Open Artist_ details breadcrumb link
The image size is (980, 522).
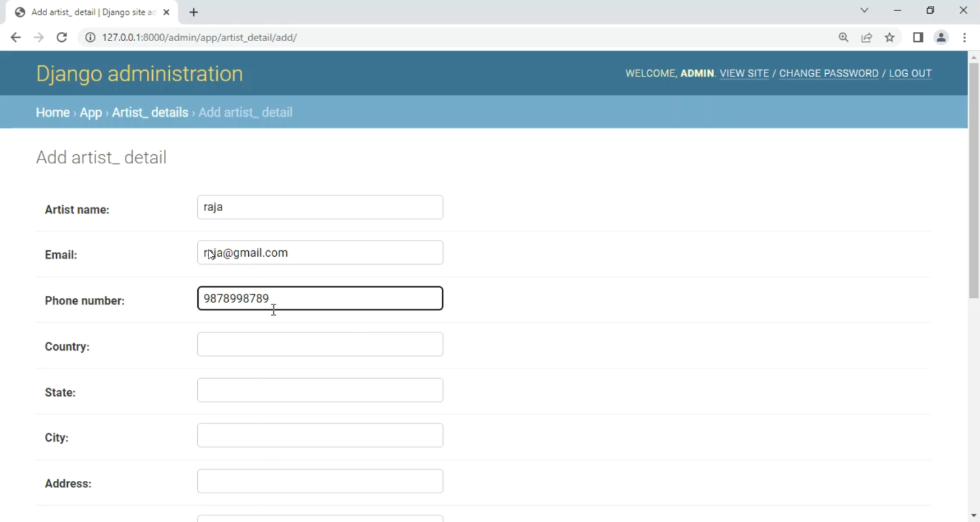(150, 112)
